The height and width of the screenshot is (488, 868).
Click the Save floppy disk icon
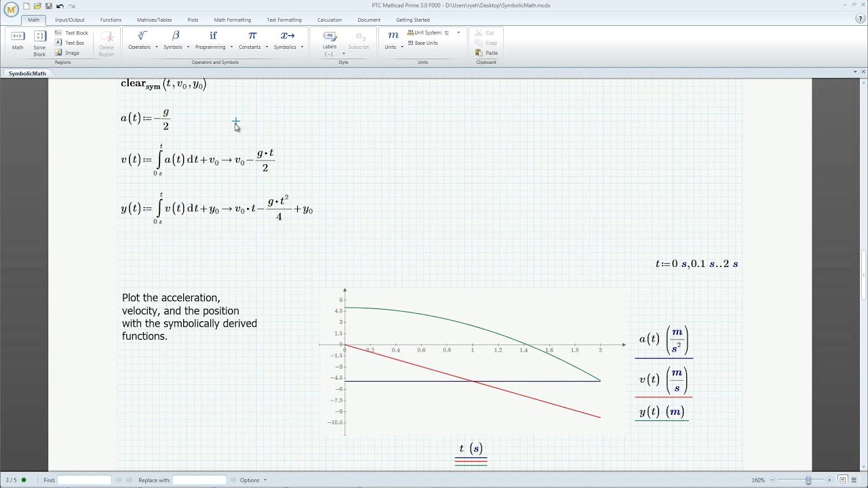(x=49, y=6)
